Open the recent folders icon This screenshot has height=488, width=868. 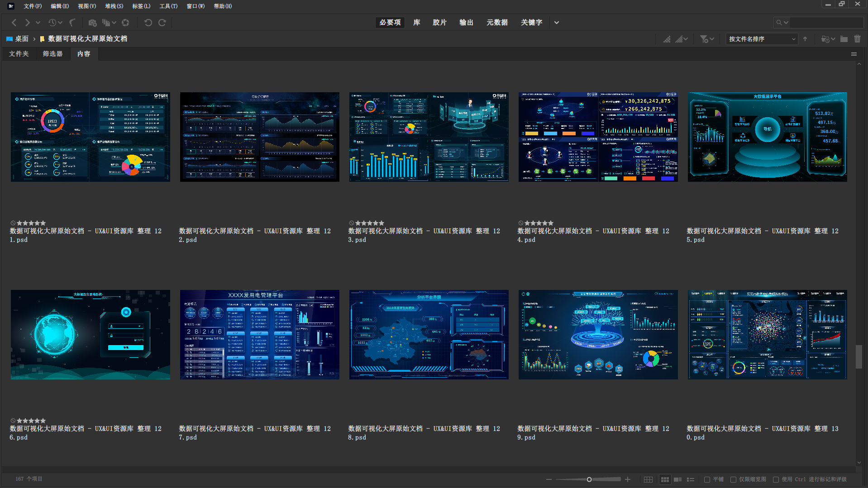click(x=825, y=39)
